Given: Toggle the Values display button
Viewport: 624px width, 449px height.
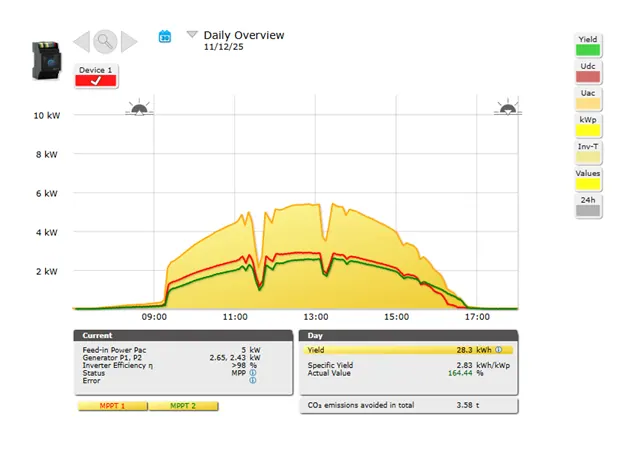Looking at the screenshot, I should pyautogui.click(x=588, y=179).
